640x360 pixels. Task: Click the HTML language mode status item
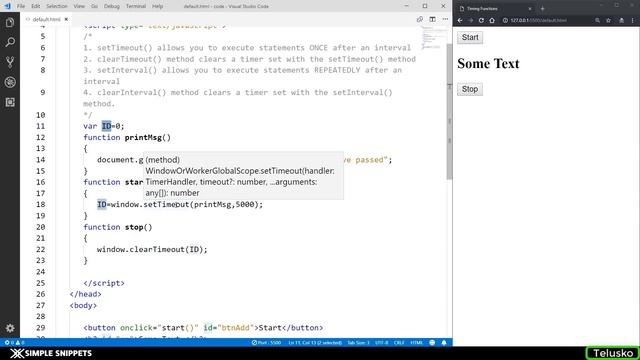pos(416,342)
